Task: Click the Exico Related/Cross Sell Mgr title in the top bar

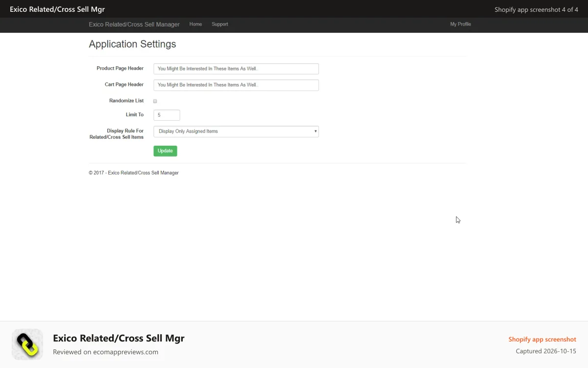Action: (x=57, y=9)
